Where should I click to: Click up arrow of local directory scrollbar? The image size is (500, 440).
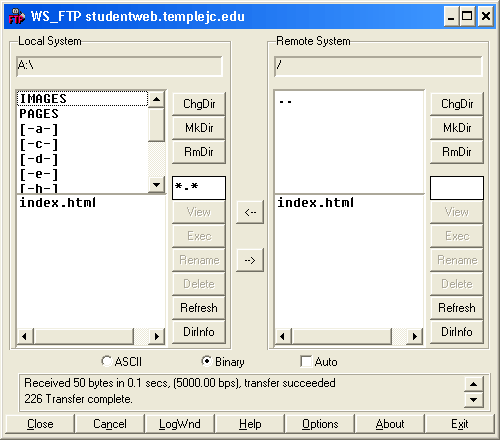(x=156, y=99)
